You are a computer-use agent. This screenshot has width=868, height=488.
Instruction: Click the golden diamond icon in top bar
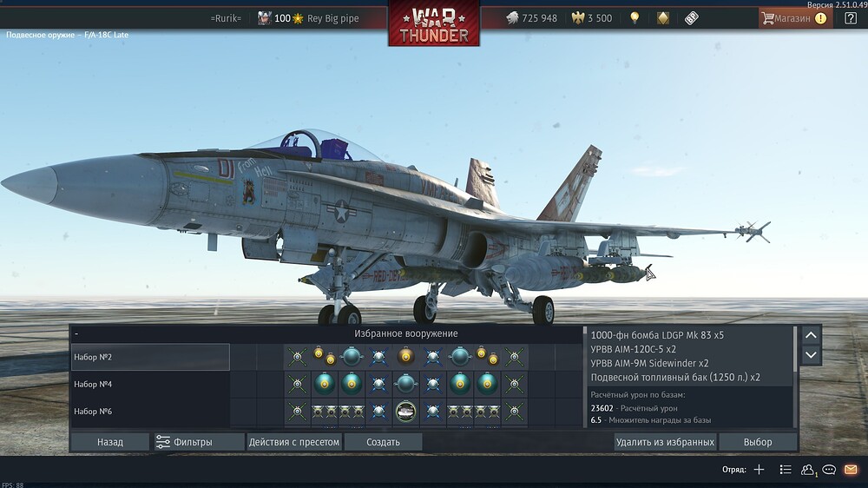pyautogui.click(x=663, y=18)
